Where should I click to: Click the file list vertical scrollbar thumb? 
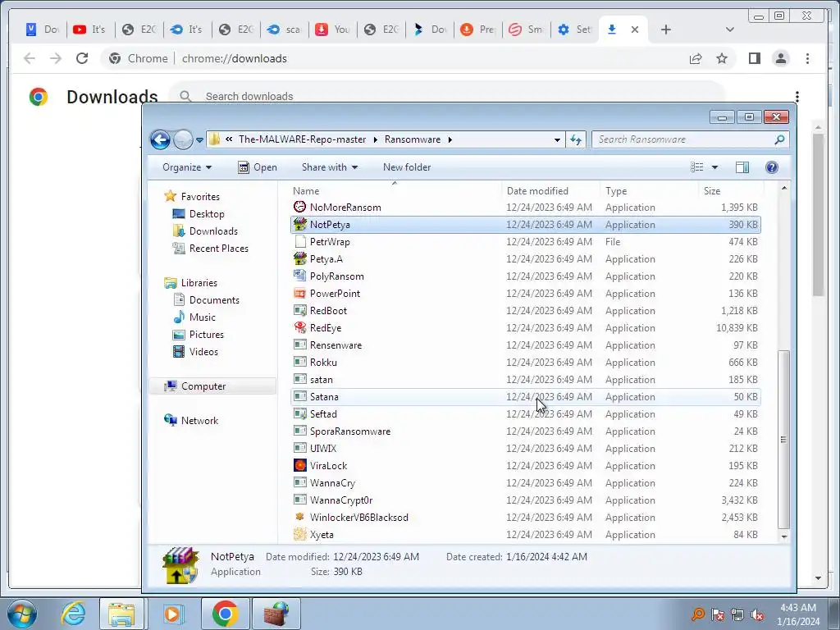[x=783, y=440]
